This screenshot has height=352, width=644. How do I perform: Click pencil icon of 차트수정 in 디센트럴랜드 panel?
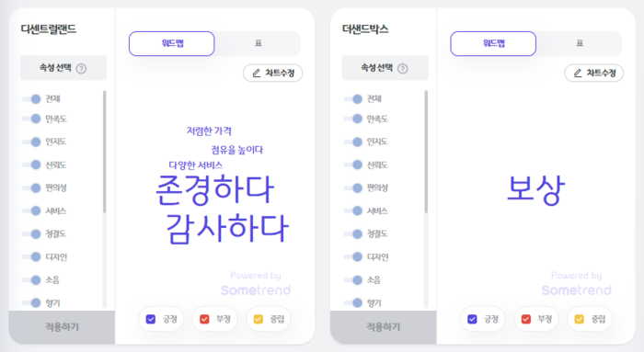[257, 73]
